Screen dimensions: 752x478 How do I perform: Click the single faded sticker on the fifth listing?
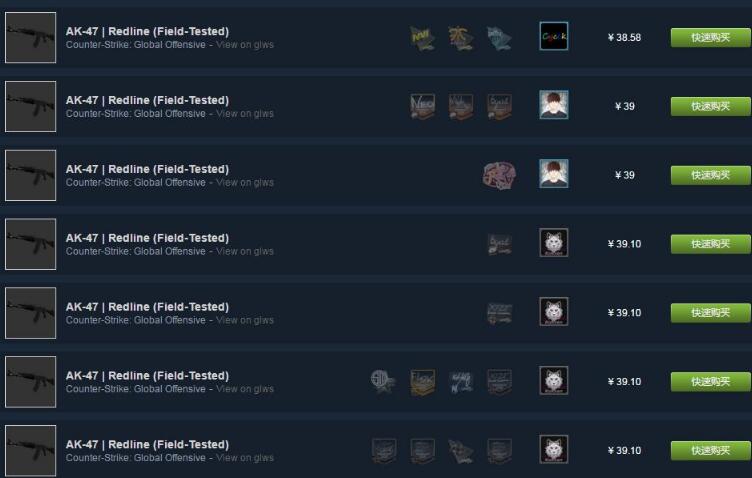point(499,313)
